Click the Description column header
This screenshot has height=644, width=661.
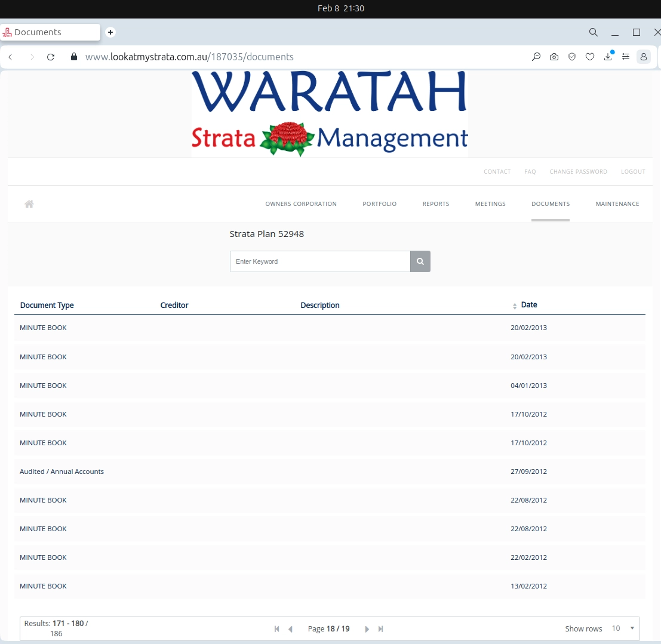coord(320,305)
